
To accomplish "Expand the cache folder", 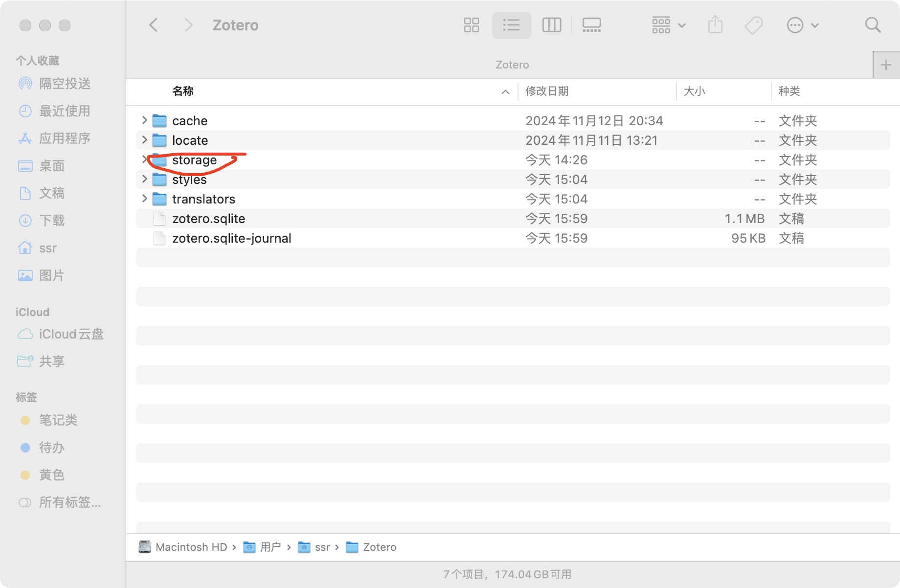I will pos(144,120).
